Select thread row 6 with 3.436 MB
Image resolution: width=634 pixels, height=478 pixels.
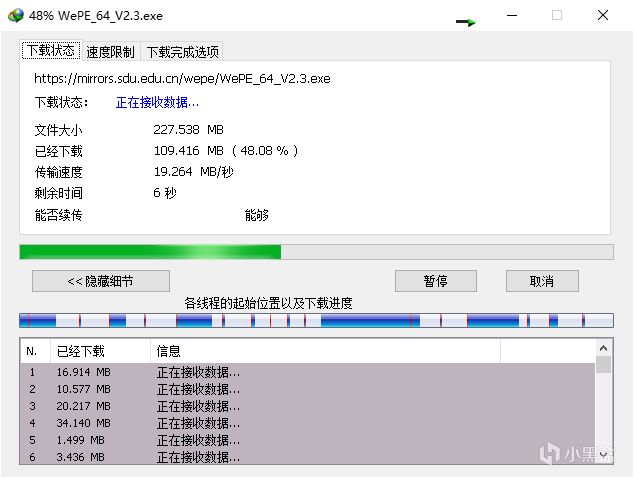[x=308, y=457]
